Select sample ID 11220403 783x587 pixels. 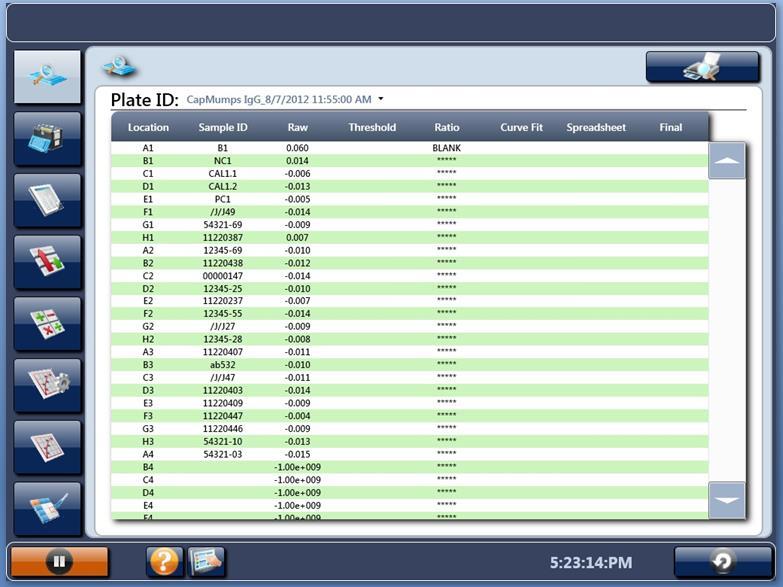(x=223, y=390)
